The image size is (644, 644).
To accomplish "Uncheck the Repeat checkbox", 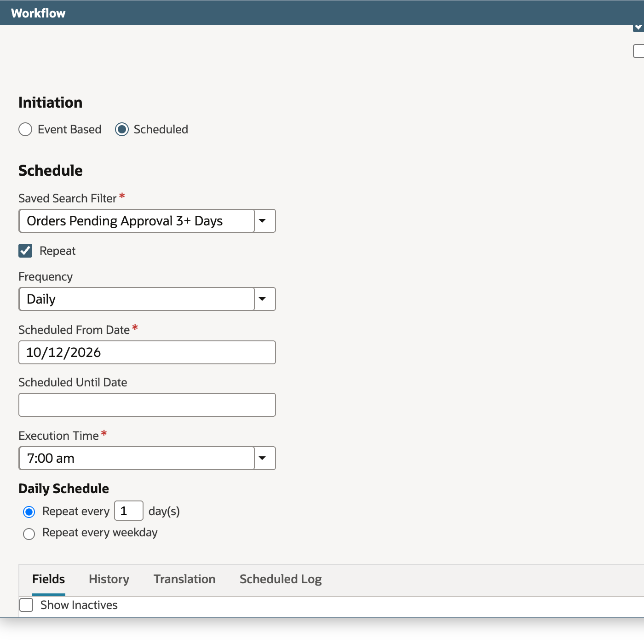I will tap(25, 251).
